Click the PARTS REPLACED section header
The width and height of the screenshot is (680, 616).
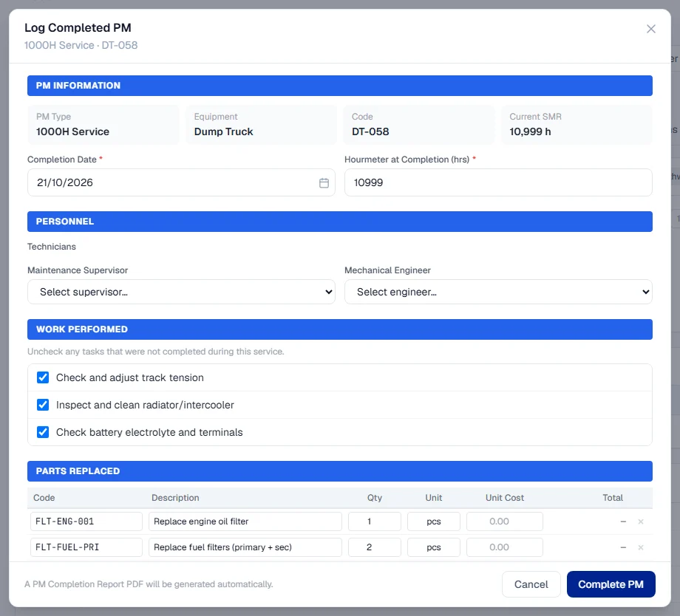pyautogui.click(x=340, y=471)
